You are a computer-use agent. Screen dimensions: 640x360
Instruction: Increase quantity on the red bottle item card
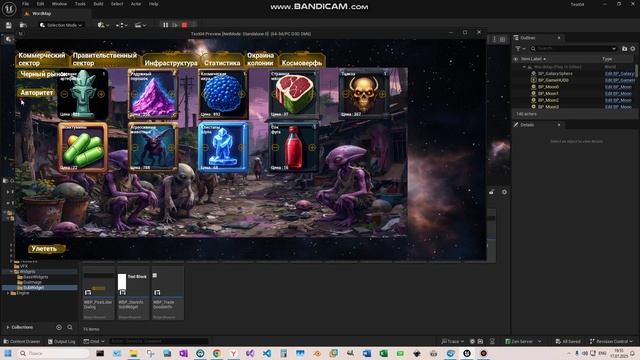[x=312, y=147]
